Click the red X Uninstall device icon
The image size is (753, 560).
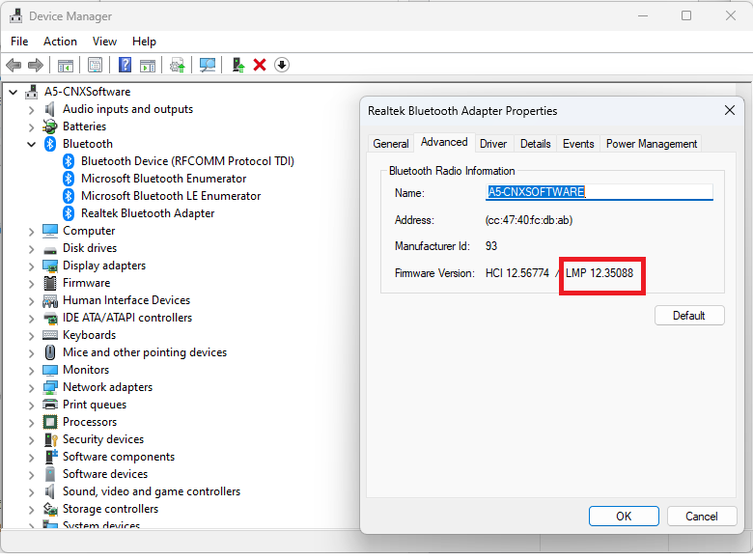tap(260, 65)
